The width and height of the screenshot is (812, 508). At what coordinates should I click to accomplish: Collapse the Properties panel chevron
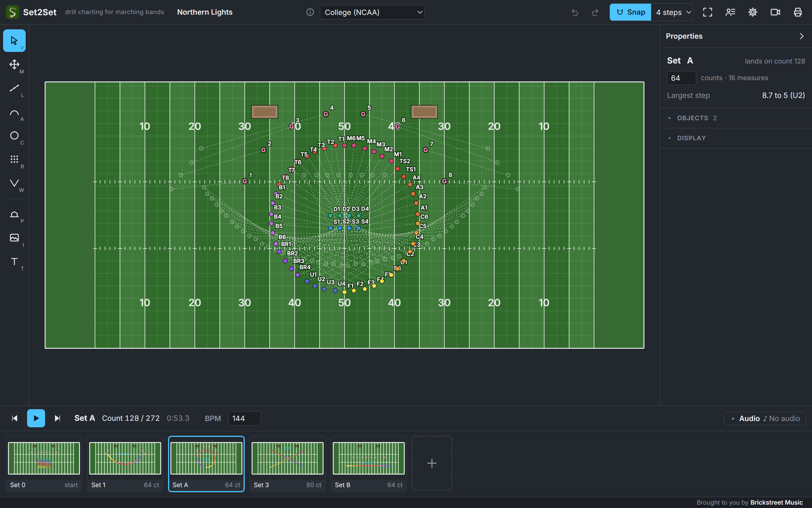(x=802, y=36)
